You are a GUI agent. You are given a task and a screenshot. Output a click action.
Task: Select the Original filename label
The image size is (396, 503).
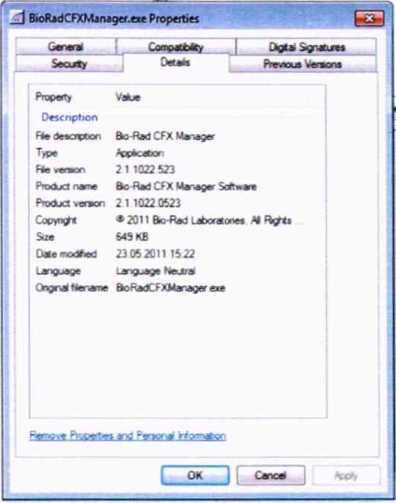tap(72, 288)
